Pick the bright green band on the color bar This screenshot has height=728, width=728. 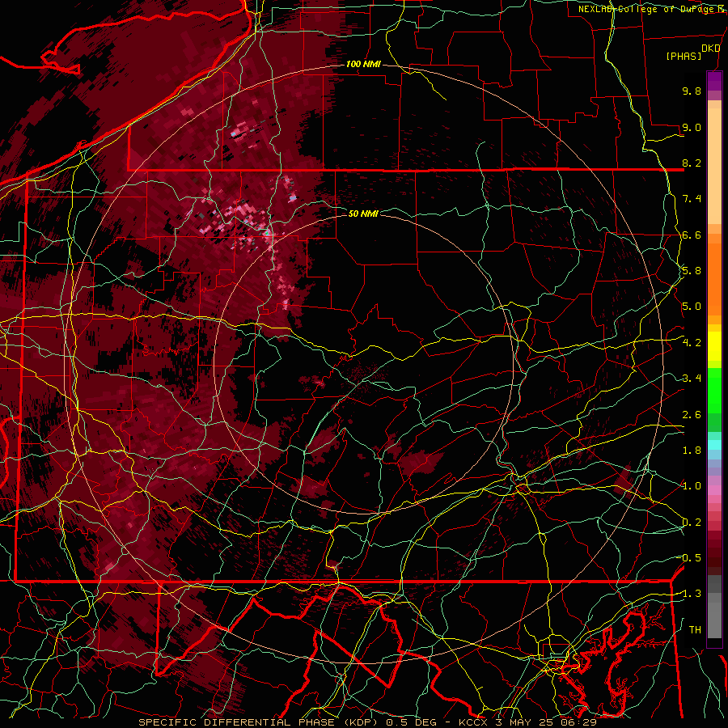tap(714, 391)
